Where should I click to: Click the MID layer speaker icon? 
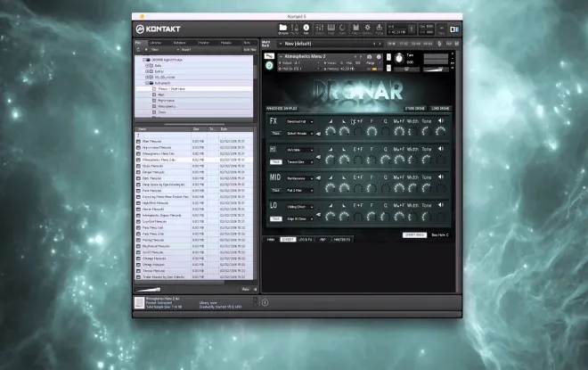(x=441, y=177)
